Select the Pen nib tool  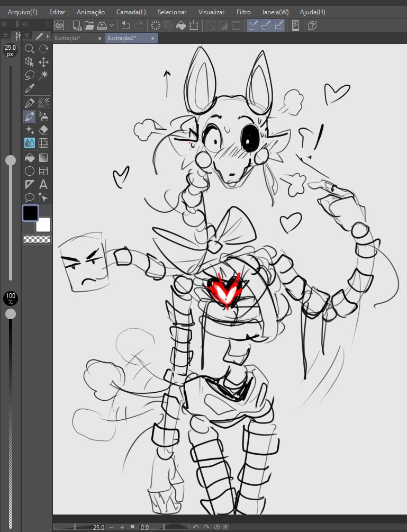coord(30,103)
